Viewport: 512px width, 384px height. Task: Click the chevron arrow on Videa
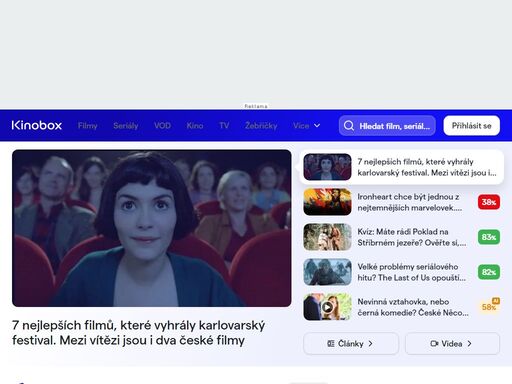(469, 344)
